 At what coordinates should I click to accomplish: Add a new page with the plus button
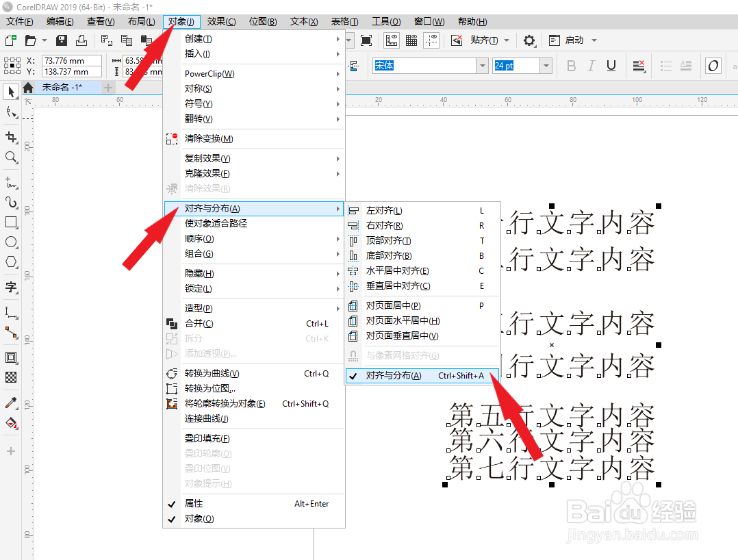[x=107, y=87]
